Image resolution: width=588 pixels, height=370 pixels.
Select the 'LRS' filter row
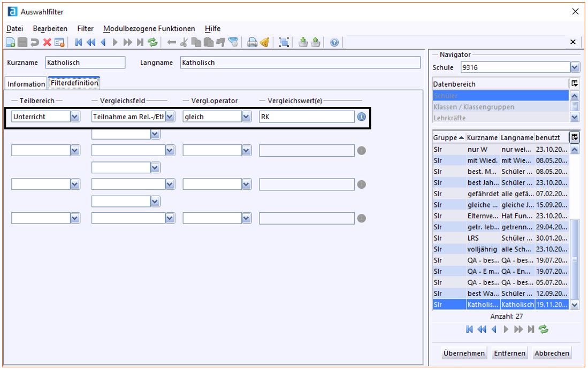(x=501, y=238)
